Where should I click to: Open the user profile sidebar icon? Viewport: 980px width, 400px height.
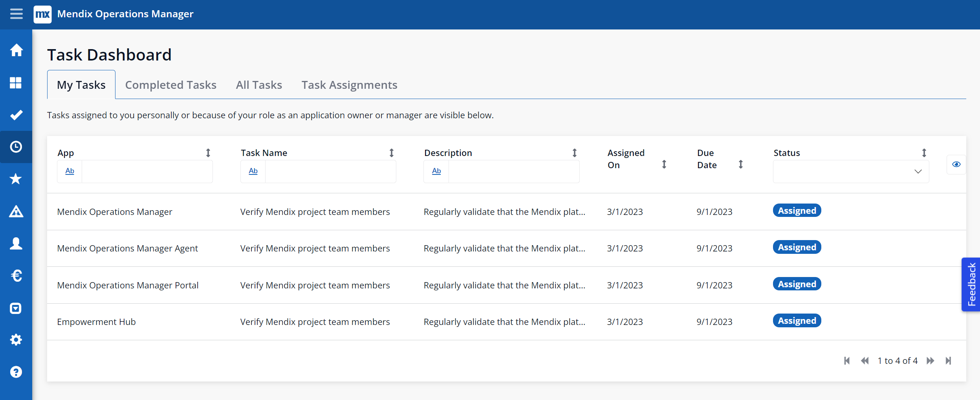pos(16,244)
